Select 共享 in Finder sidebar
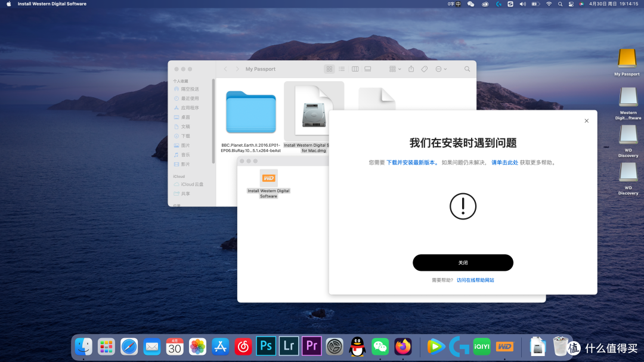 click(185, 194)
